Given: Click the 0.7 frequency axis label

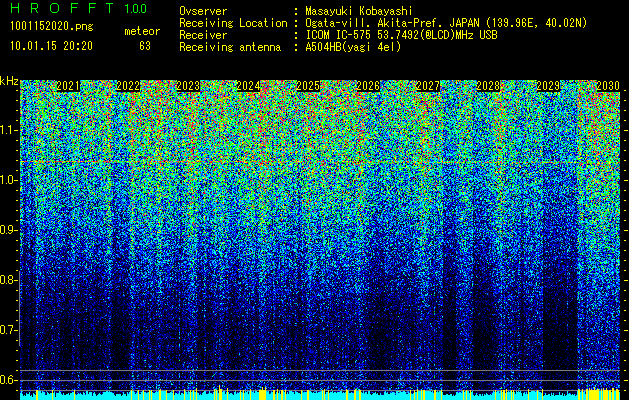Looking at the screenshot, I should click(x=8, y=330).
